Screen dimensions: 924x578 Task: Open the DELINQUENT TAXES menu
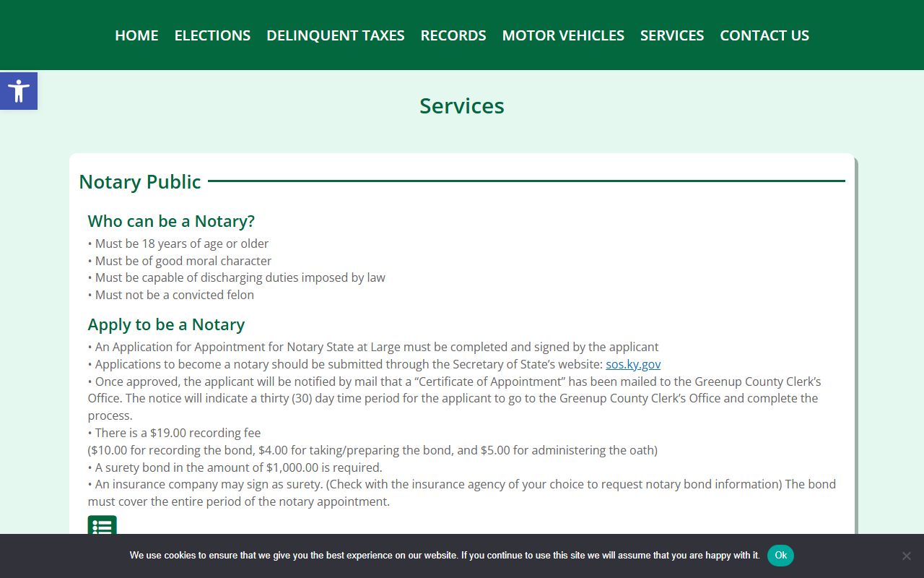pos(336,35)
